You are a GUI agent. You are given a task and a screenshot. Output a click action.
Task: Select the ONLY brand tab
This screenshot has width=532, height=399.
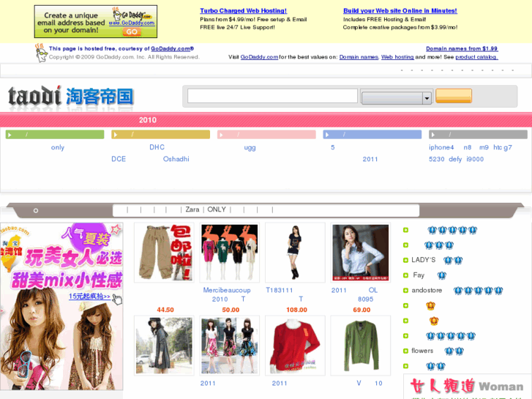[x=217, y=209]
